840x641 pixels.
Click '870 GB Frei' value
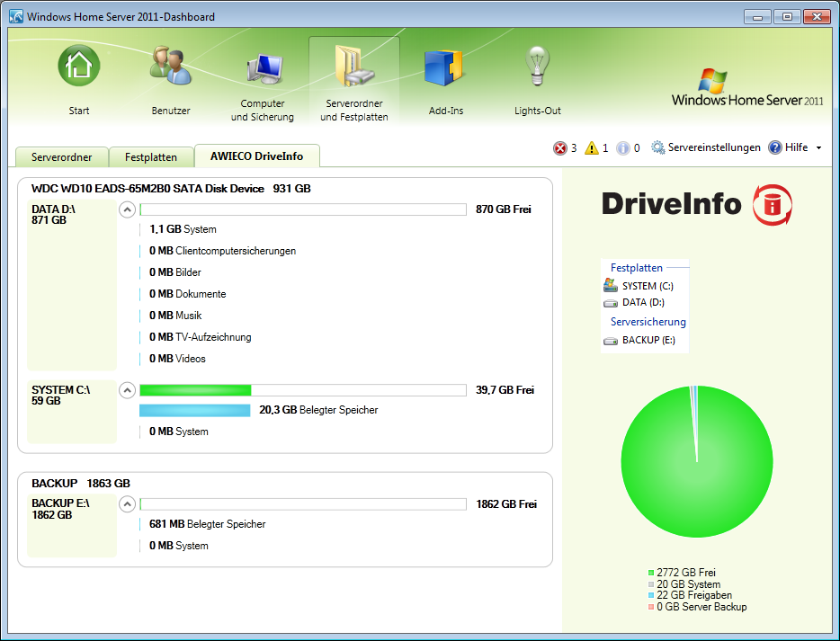click(504, 209)
